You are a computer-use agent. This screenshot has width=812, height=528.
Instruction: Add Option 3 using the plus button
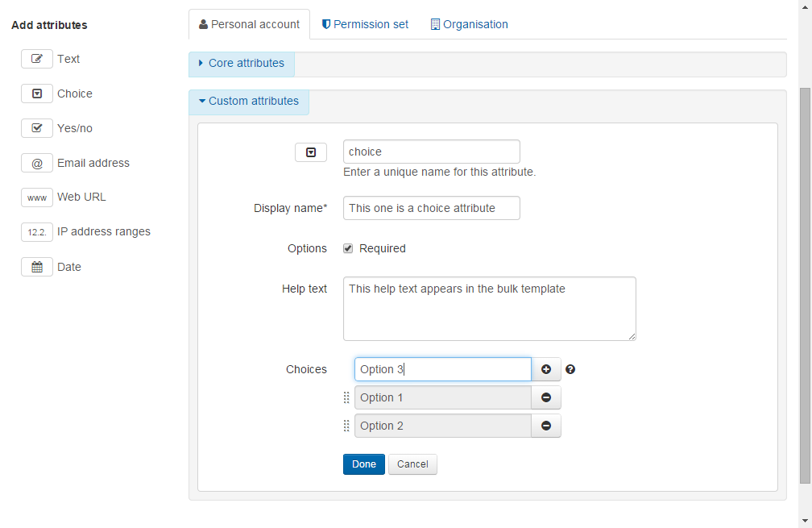coord(546,368)
